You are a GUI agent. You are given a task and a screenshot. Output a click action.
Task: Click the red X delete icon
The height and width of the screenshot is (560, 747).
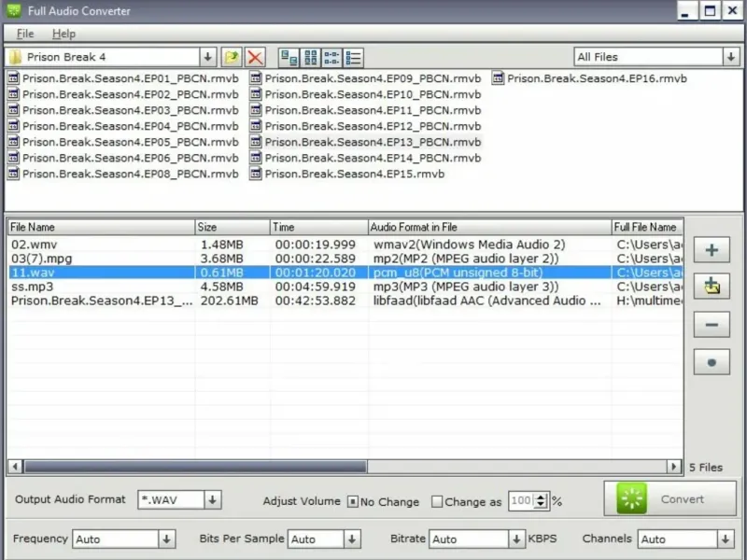pos(255,58)
